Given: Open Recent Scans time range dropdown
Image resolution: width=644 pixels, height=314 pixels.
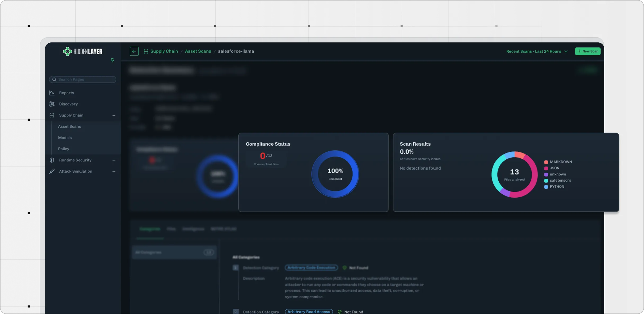Looking at the screenshot, I should pyautogui.click(x=537, y=51).
